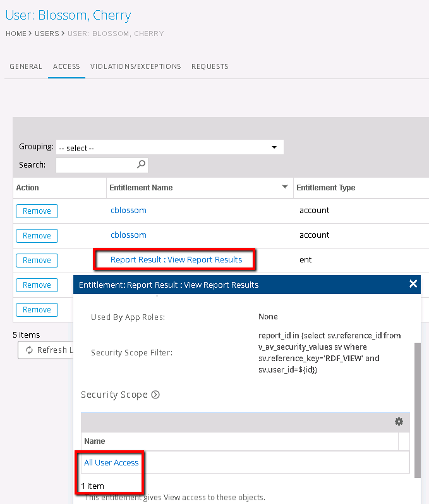Screen dimensions: 429x504
Task: Remove the Report Result entitlement
Action: click(37, 261)
